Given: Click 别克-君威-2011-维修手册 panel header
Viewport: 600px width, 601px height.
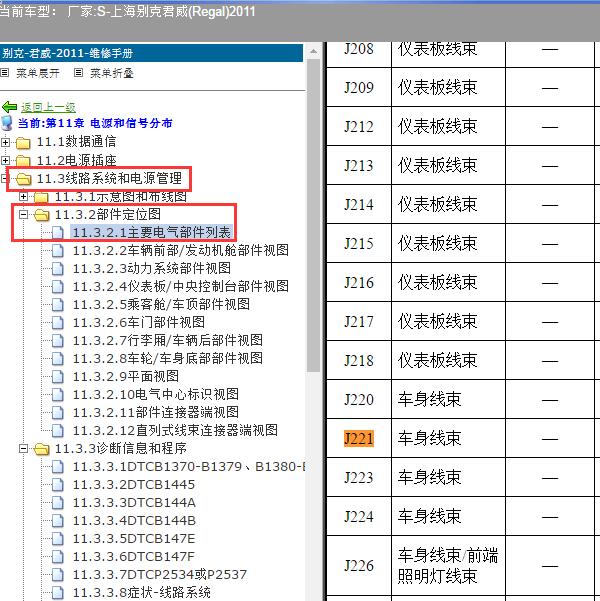Looking at the screenshot, I should (151, 53).
